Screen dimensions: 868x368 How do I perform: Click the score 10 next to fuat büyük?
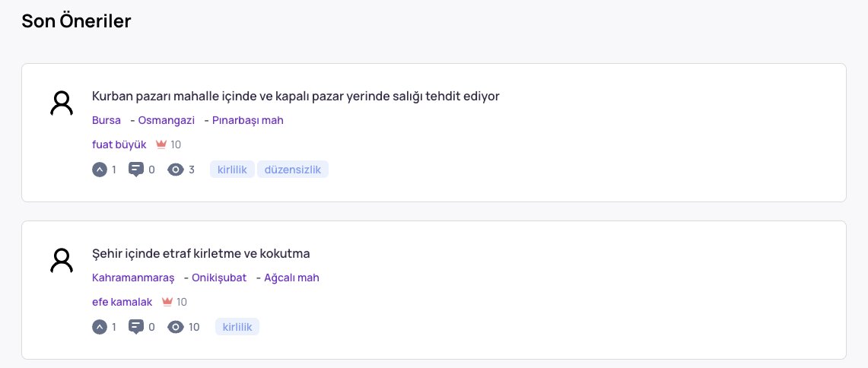click(x=176, y=144)
